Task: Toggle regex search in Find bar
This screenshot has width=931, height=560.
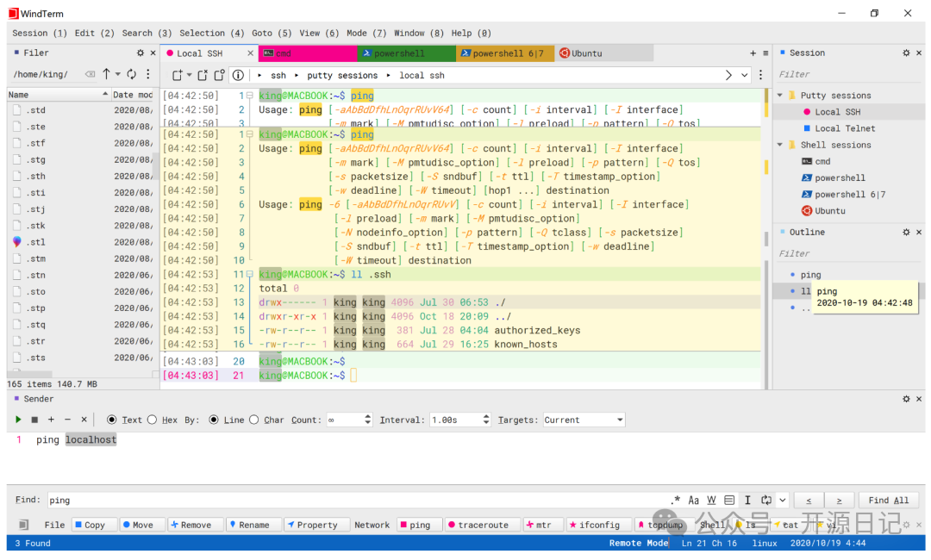Action: click(x=676, y=500)
